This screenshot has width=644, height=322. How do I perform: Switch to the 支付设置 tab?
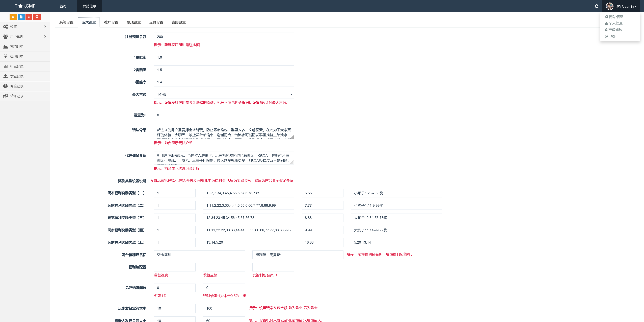[156, 22]
